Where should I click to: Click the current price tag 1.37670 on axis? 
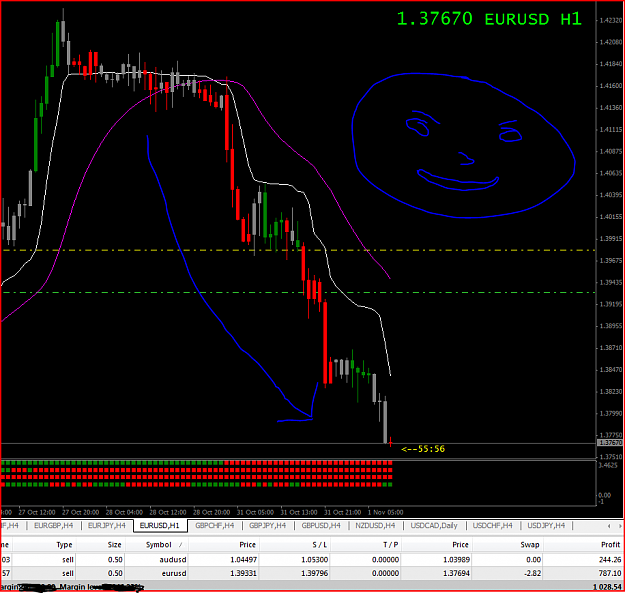point(610,443)
